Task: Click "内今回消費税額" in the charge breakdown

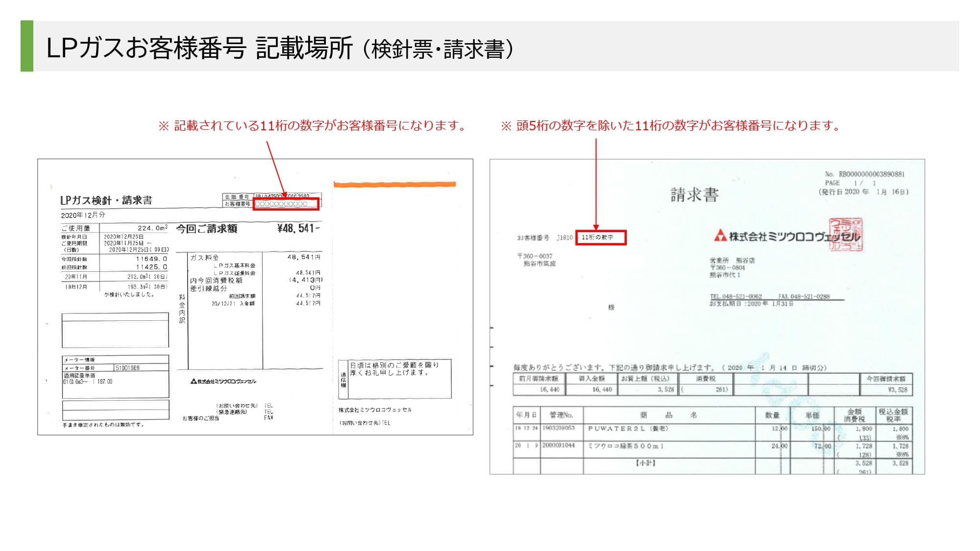Action: point(216,281)
